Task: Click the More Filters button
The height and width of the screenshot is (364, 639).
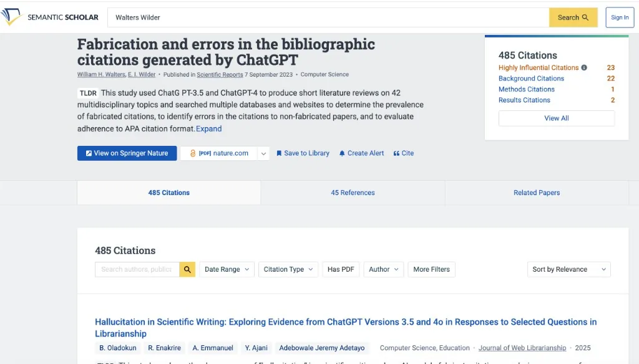Action: click(431, 269)
